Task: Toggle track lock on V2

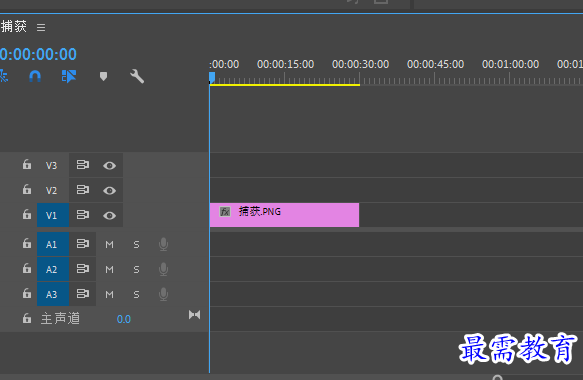Action: pyautogui.click(x=27, y=190)
